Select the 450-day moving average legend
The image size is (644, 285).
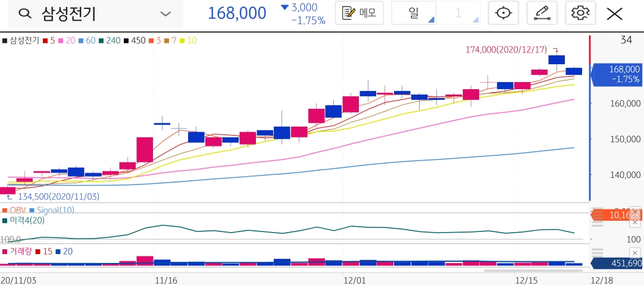(135, 40)
